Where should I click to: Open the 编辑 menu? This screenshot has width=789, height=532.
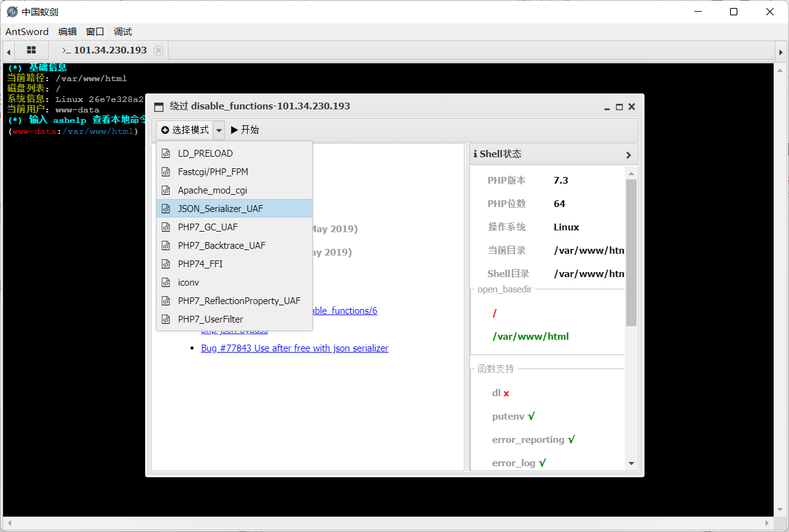coord(68,32)
